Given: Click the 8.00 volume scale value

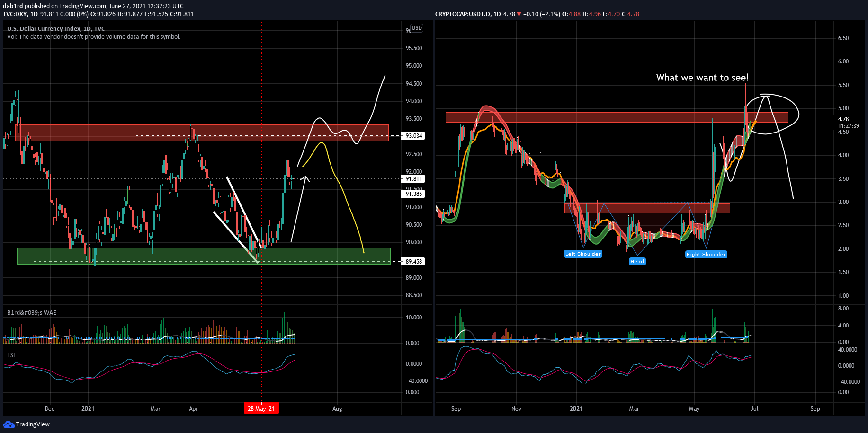Looking at the screenshot, I should coord(843,309).
